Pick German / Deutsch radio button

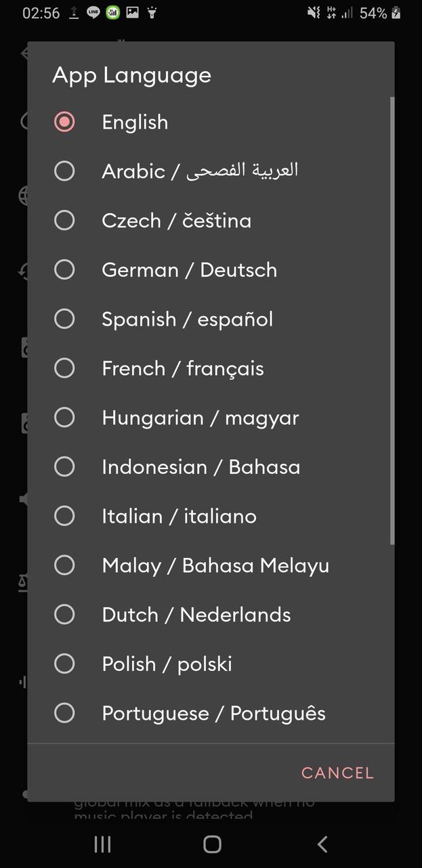[x=64, y=269]
